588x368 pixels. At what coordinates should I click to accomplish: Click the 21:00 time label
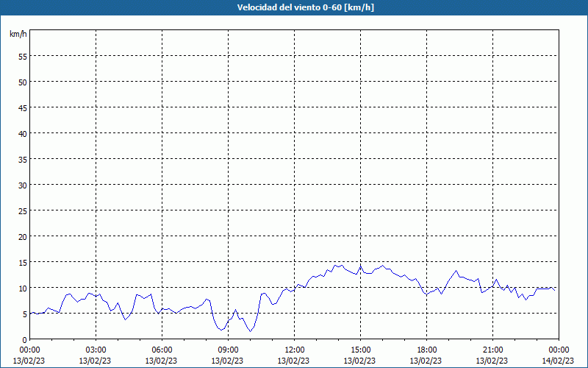[x=492, y=350]
